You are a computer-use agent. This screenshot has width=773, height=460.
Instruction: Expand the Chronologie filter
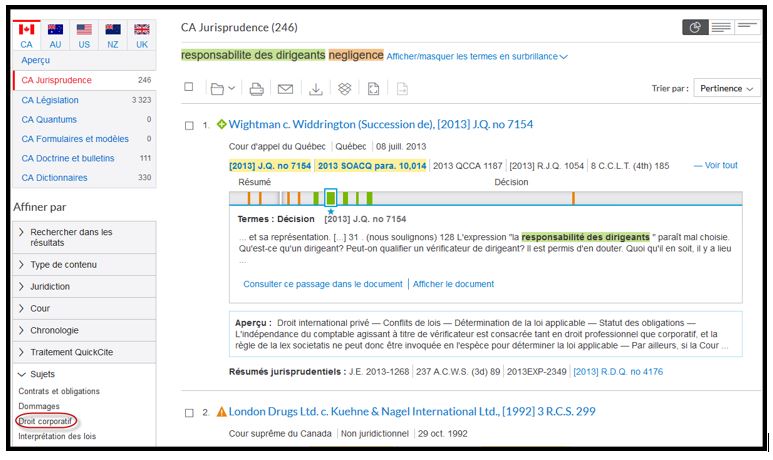84,330
